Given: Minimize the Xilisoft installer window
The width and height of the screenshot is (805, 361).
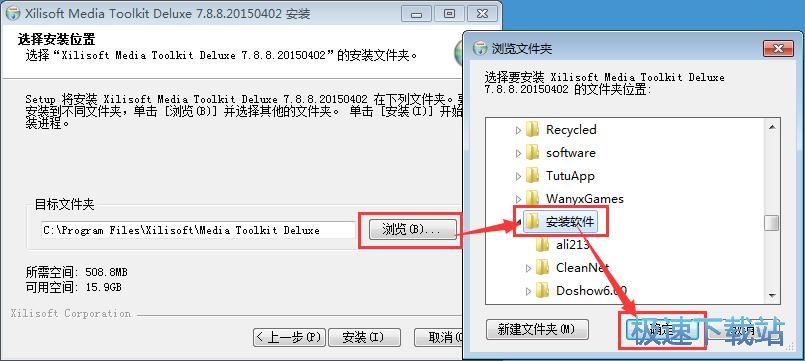Looking at the screenshot, I should pos(416,13).
